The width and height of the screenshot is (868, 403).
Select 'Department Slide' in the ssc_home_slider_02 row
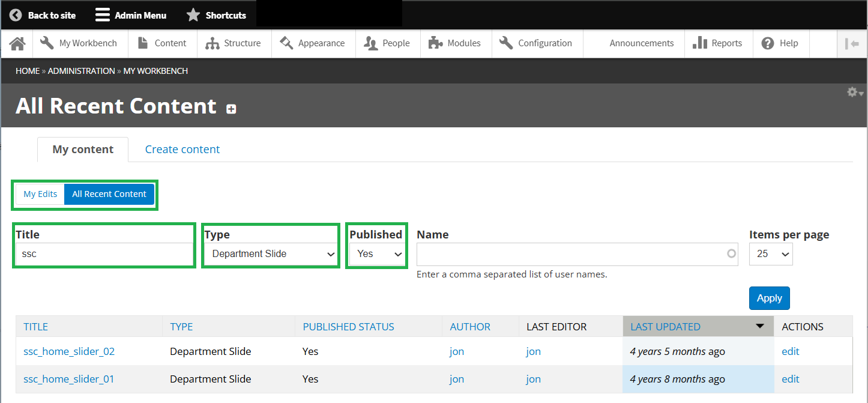coord(210,351)
